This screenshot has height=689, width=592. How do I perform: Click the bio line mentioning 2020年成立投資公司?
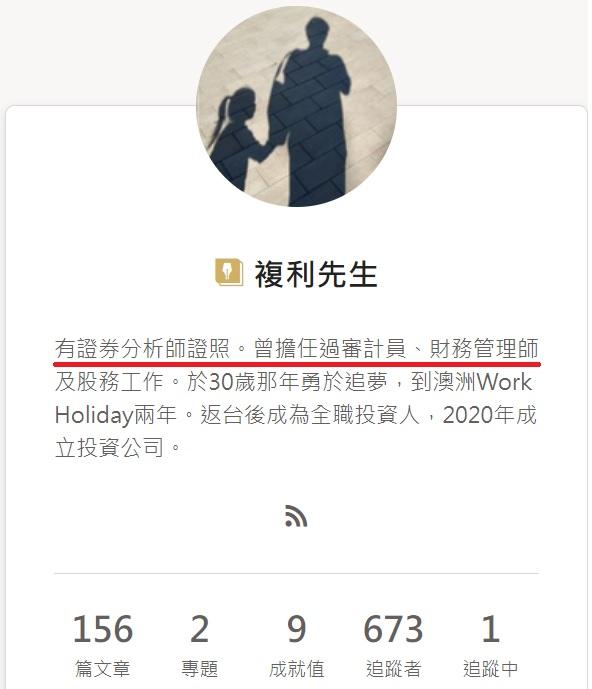point(296,431)
